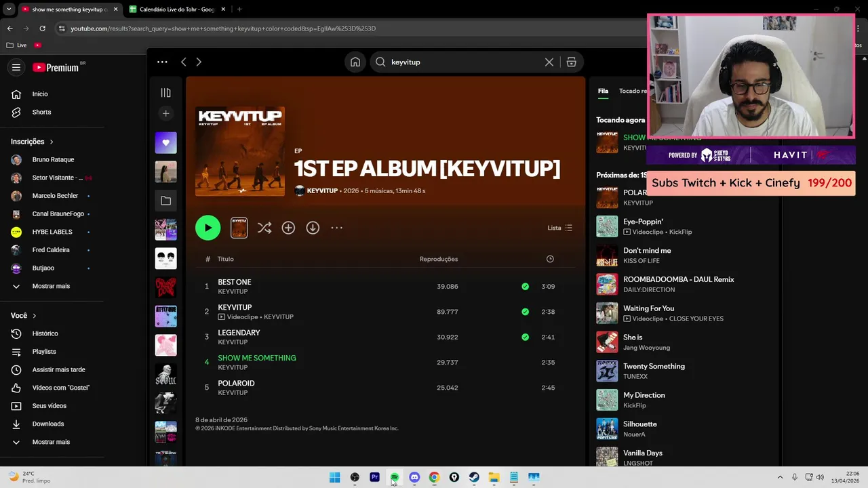Select the track POLAROID
Image resolution: width=868 pixels, height=488 pixels.
(236, 383)
